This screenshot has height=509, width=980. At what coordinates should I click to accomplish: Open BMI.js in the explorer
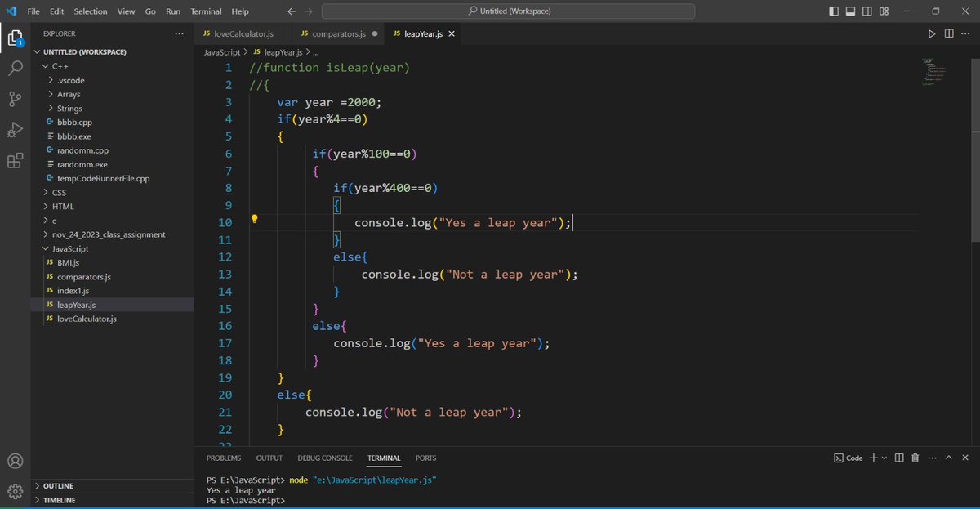(x=113, y=262)
